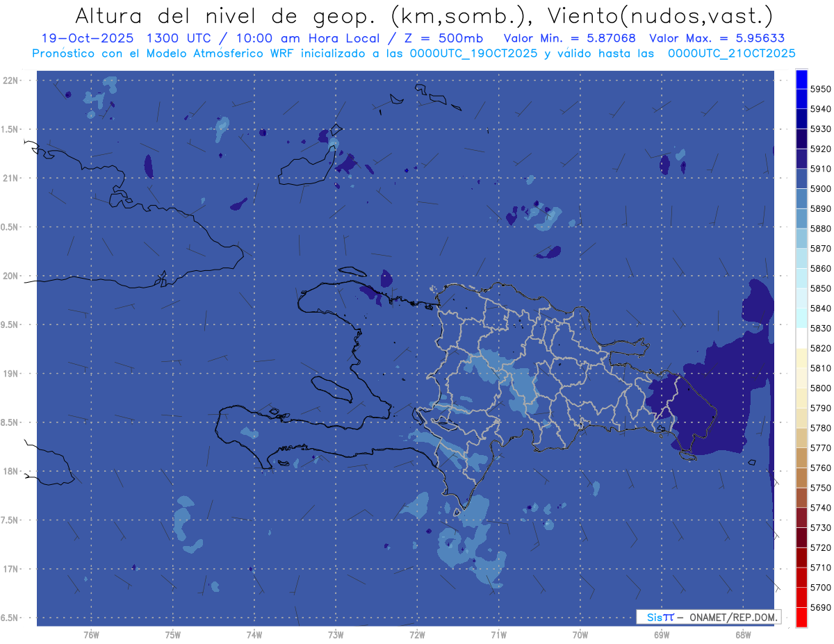Click the 75W longitude axis label
Screen dimensions: 834x644
(173, 635)
